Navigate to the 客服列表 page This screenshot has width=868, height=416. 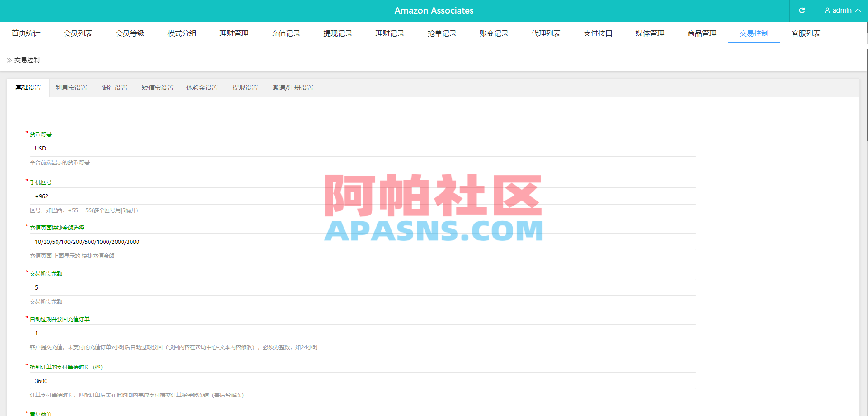[806, 33]
